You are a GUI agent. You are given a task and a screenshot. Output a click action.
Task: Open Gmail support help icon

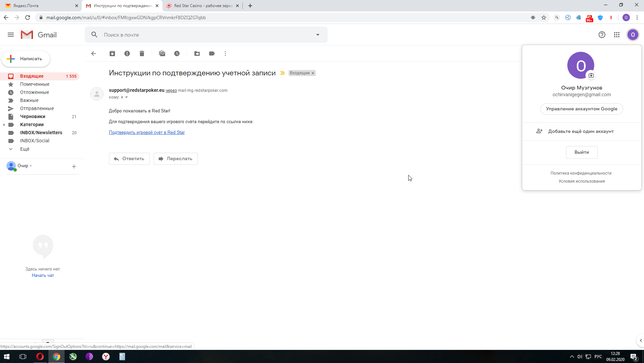coord(602,35)
